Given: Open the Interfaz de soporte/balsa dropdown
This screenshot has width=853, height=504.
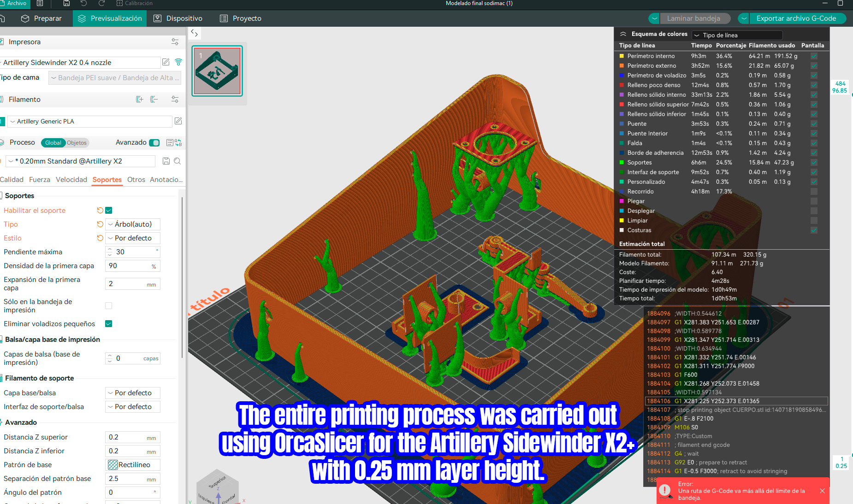Looking at the screenshot, I should click(x=133, y=407).
